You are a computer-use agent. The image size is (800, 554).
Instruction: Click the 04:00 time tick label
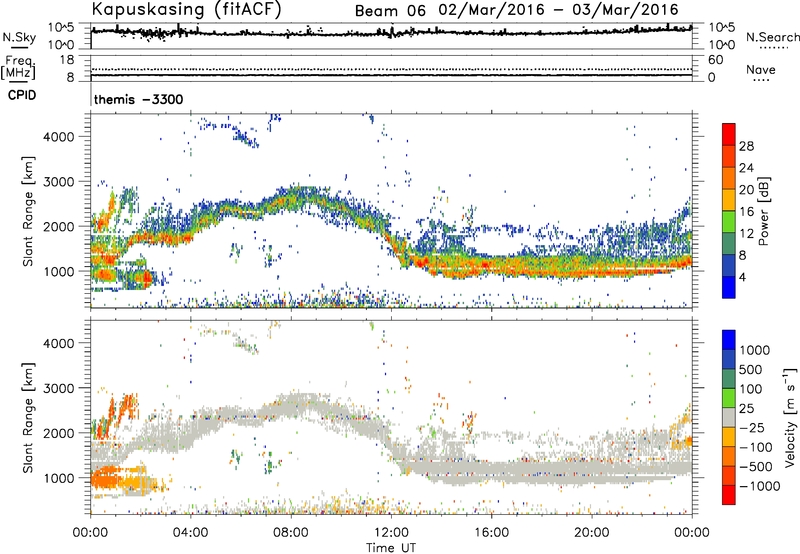point(190,533)
